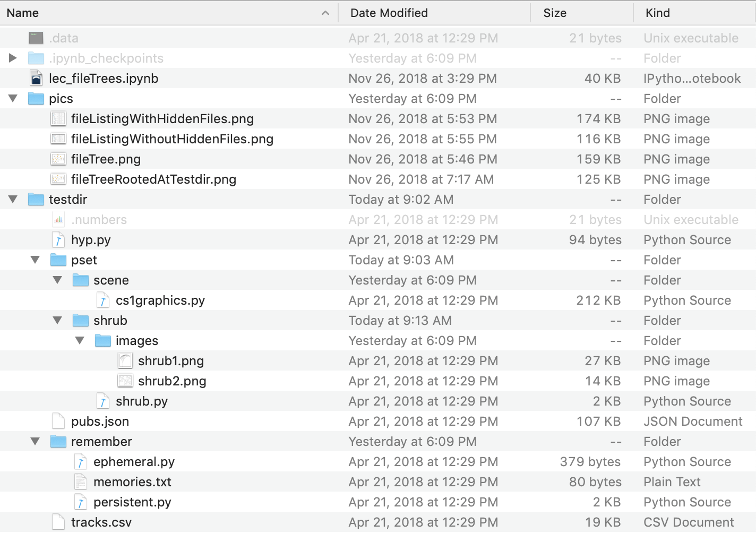This screenshot has height=533, width=756.
Task: Select the tracks.csv document icon
Action: click(58, 522)
